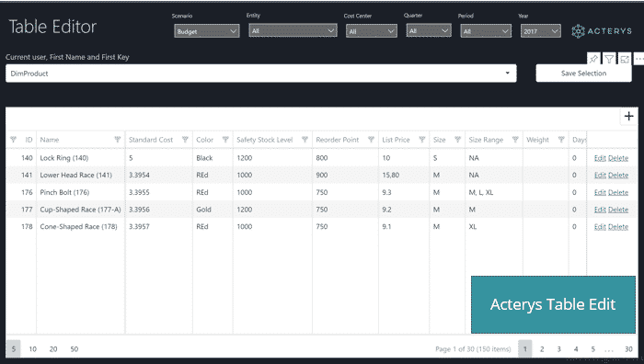Open the Cost Center dropdown
This screenshot has height=364, width=644.
pyautogui.click(x=372, y=31)
